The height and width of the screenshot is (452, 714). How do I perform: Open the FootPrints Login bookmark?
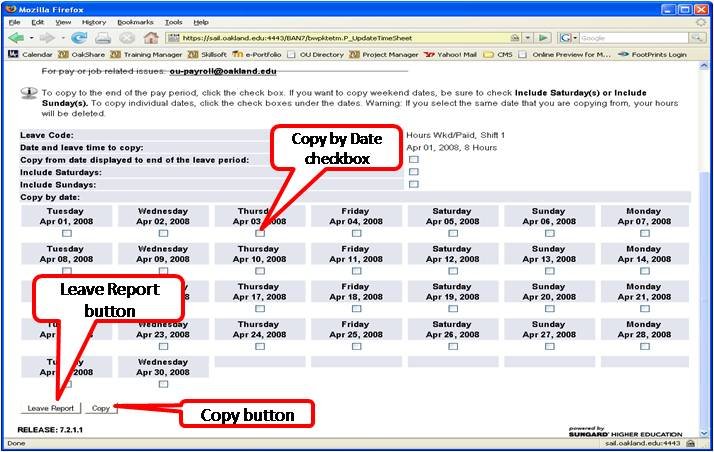click(655, 54)
